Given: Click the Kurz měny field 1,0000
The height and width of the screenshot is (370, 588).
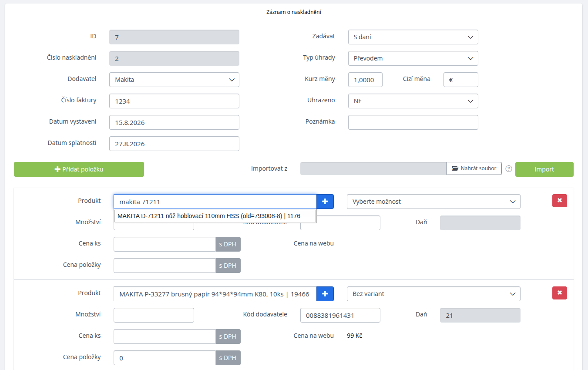Looking at the screenshot, I should (365, 80).
